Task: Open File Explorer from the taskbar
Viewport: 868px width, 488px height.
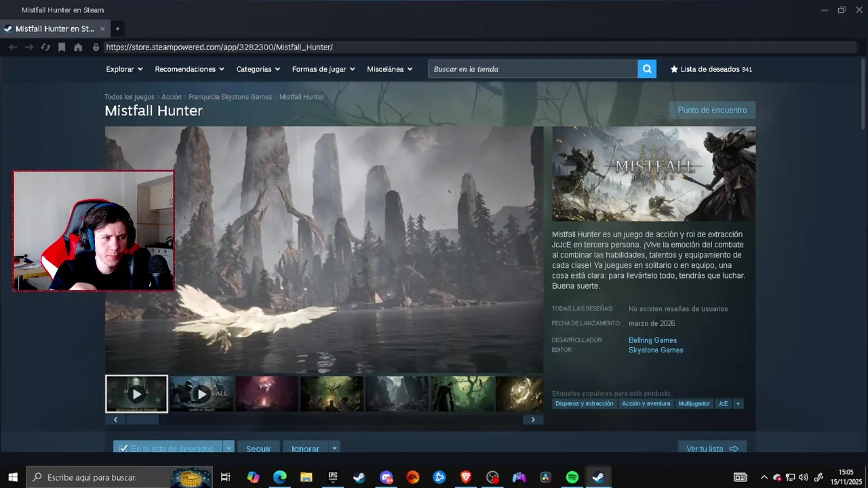Action: (x=306, y=477)
